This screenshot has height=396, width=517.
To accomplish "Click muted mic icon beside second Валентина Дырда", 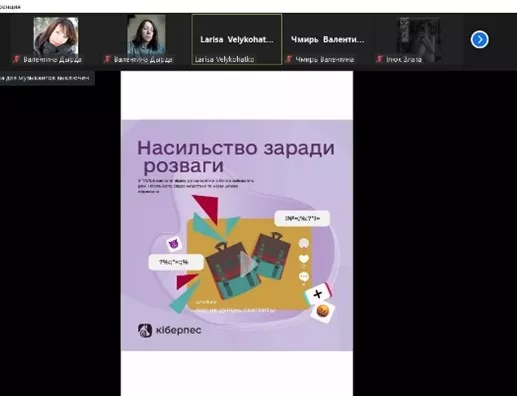I will pos(107,59).
